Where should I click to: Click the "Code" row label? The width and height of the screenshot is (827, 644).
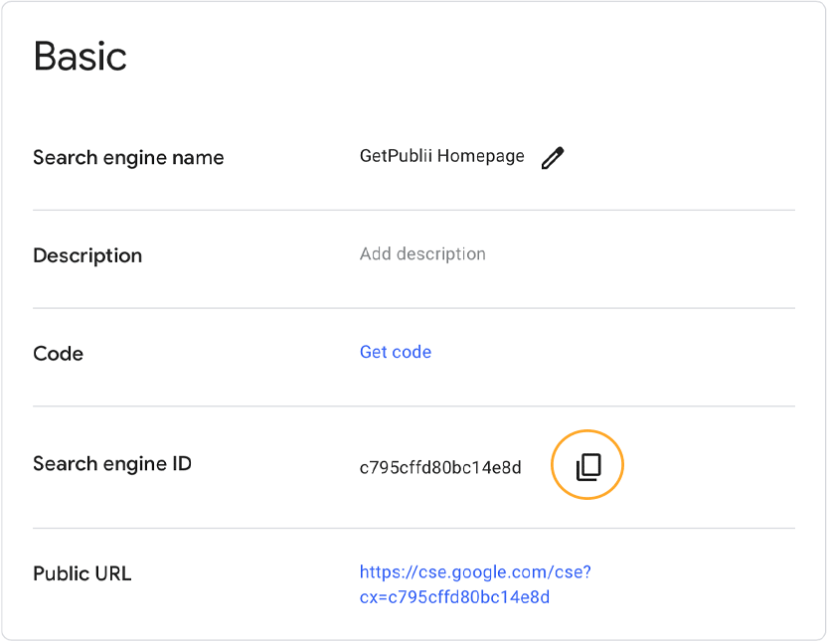(x=58, y=353)
